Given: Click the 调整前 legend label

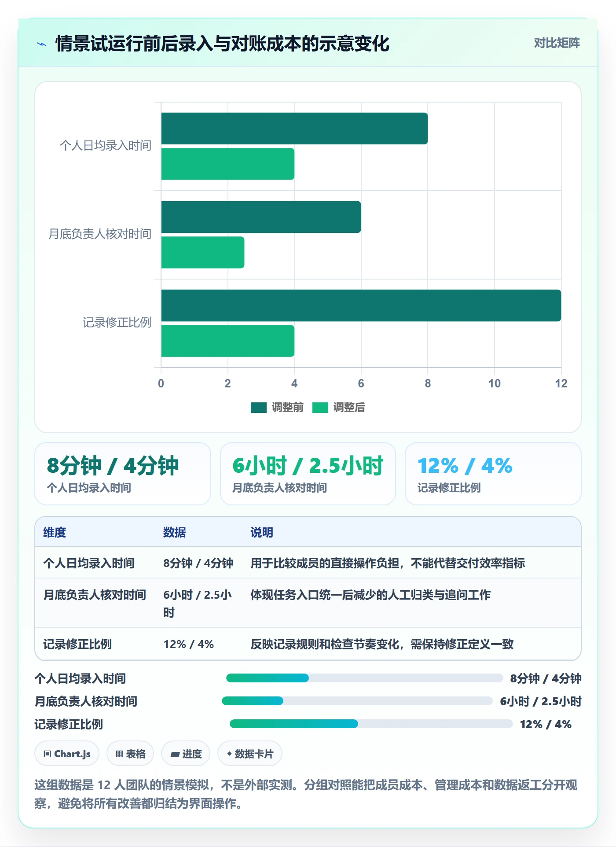Looking at the screenshot, I should click(x=287, y=408).
